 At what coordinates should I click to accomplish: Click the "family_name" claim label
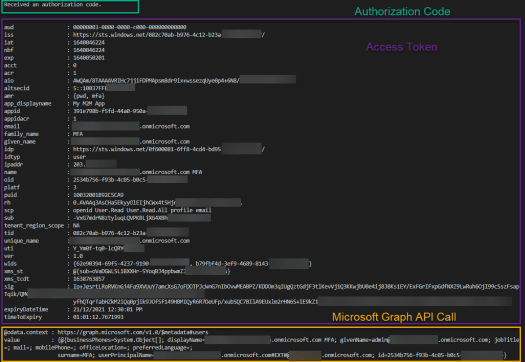click(21, 134)
